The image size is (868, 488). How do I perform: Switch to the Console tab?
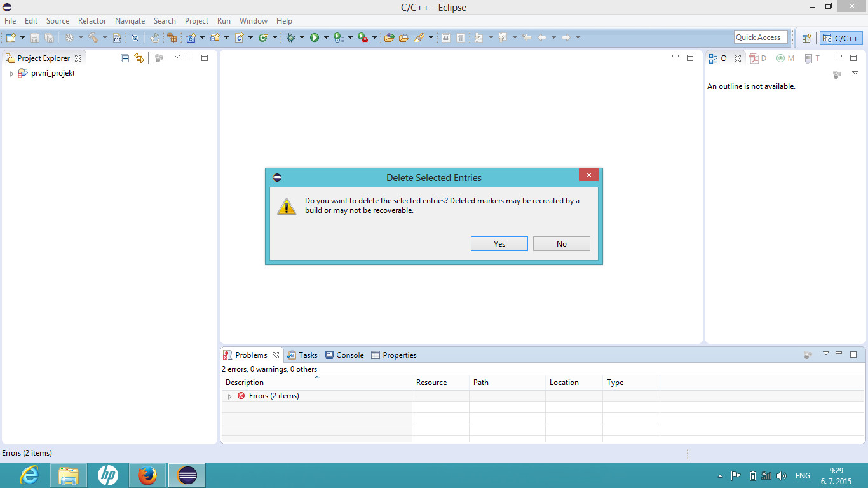(x=344, y=355)
